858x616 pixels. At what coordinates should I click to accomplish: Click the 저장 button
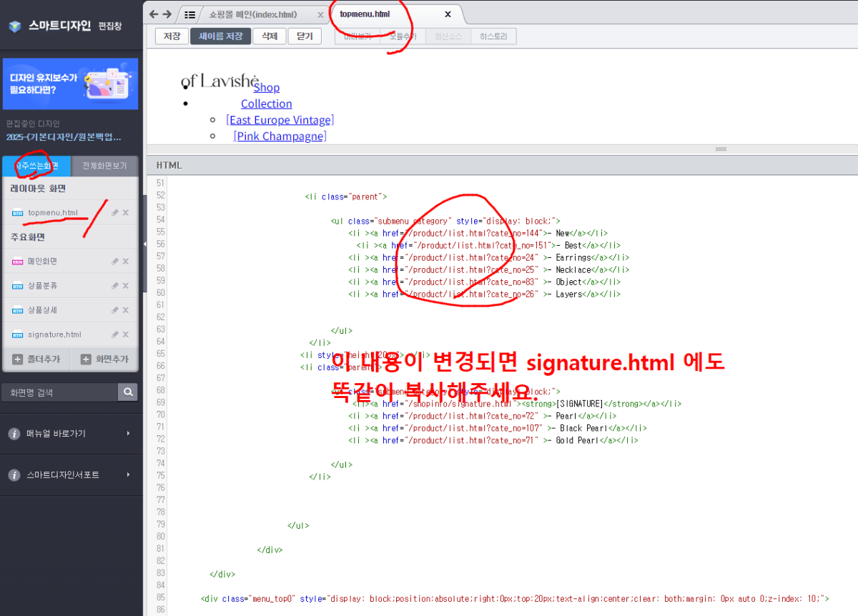[172, 36]
